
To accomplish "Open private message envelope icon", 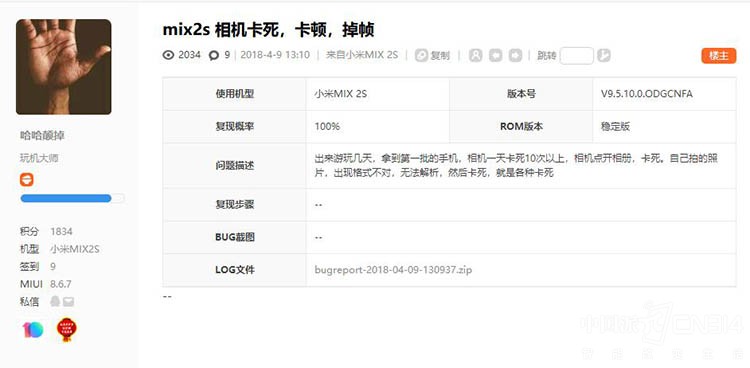I will (68, 302).
